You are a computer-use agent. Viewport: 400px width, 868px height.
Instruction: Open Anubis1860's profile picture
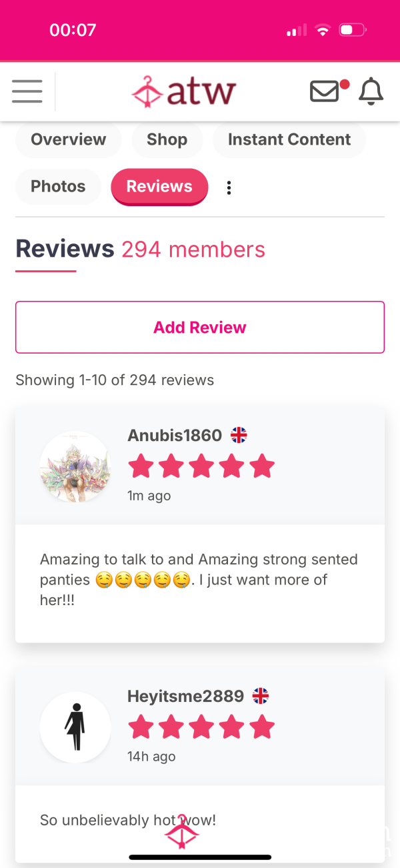click(x=75, y=466)
